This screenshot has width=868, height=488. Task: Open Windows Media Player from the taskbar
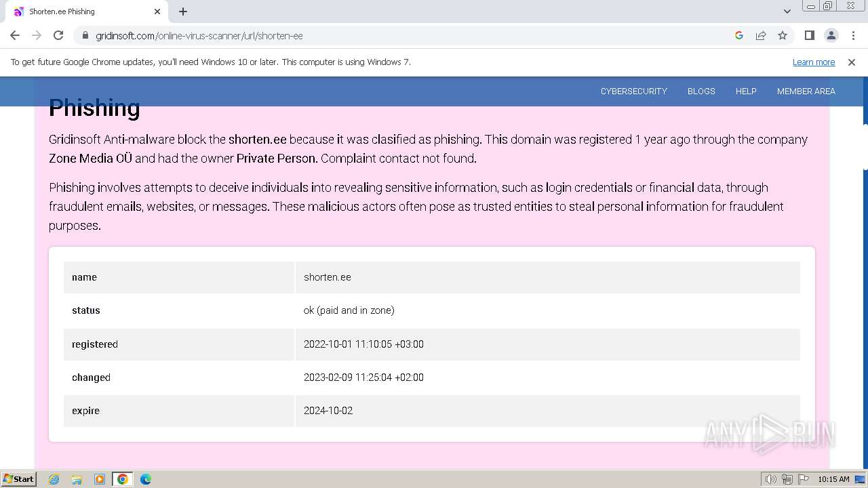[x=100, y=479]
